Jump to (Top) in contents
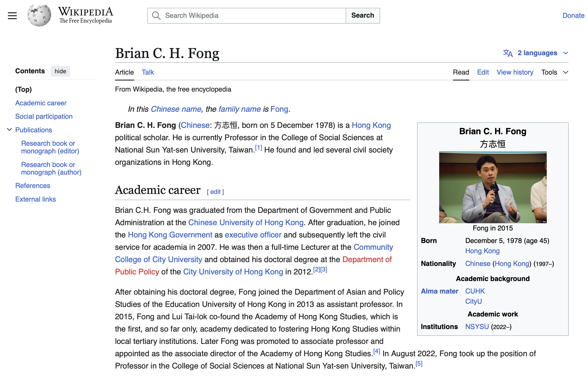 (x=23, y=89)
